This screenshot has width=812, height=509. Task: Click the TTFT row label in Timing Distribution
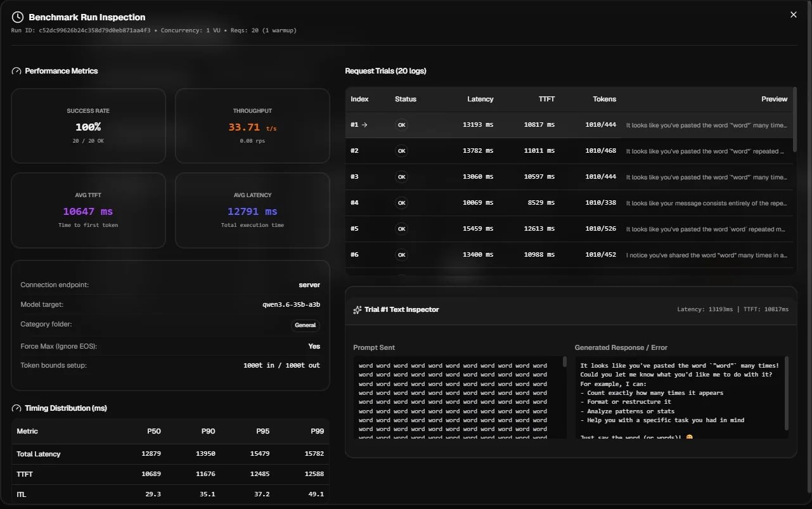25,474
